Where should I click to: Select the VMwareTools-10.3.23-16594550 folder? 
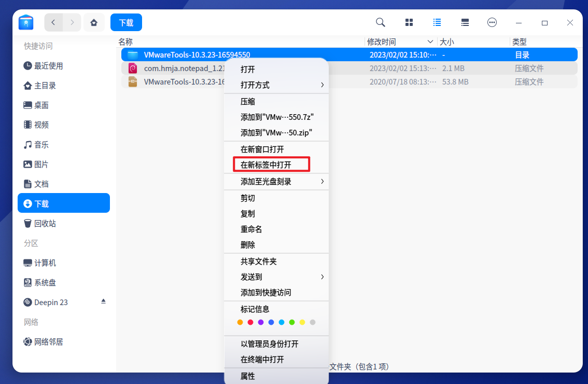(x=349, y=55)
